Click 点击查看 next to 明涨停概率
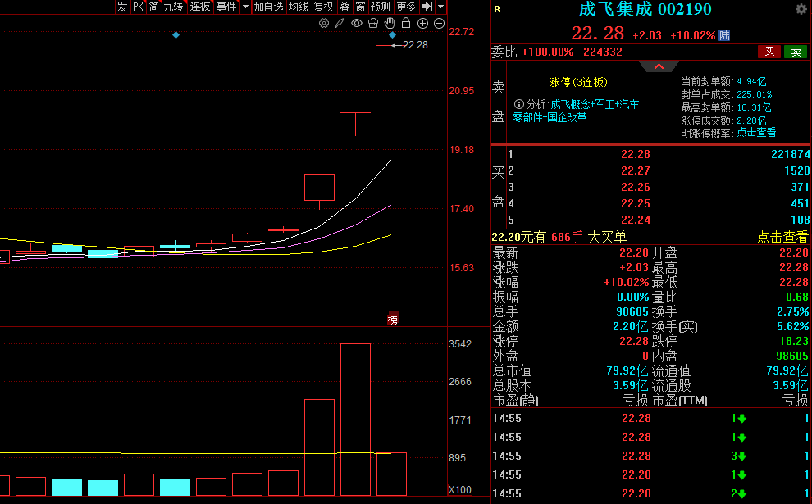The height and width of the screenshot is (504, 812). pos(756,133)
